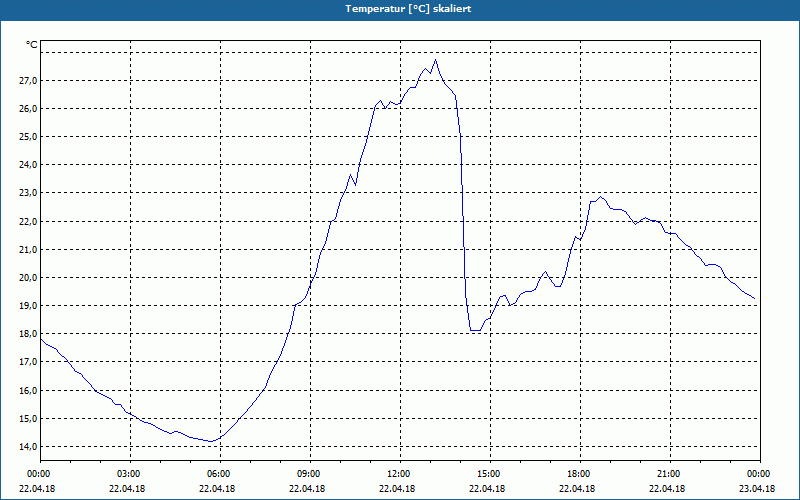Click the 15,0 axis label
Screen dimensions: 800x500
[x=28, y=418]
